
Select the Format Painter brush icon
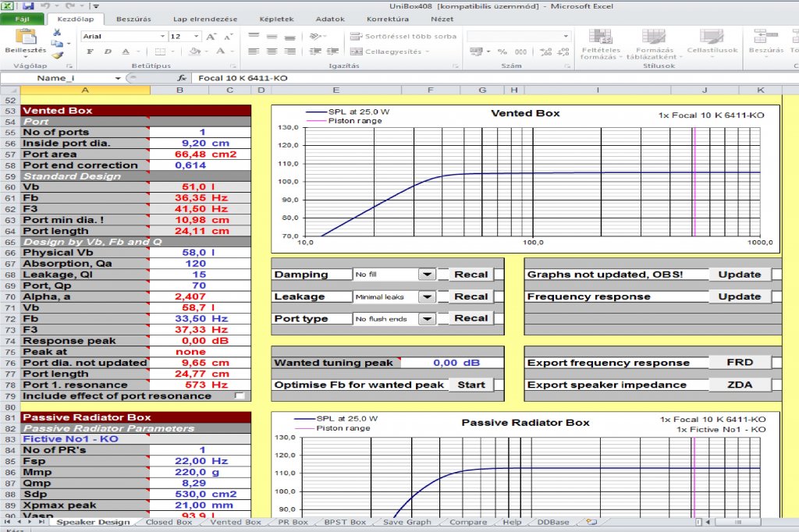[58, 55]
